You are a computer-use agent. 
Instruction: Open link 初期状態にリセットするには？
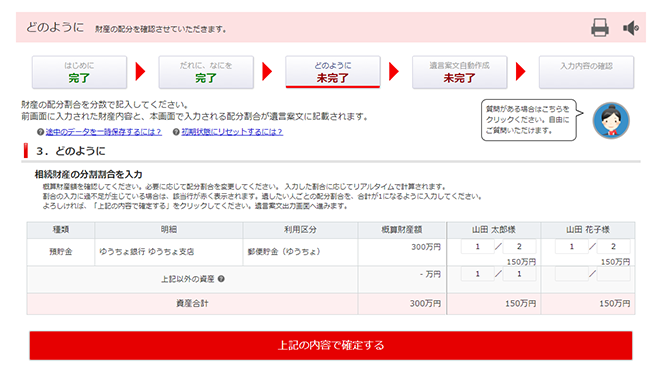(x=232, y=132)
